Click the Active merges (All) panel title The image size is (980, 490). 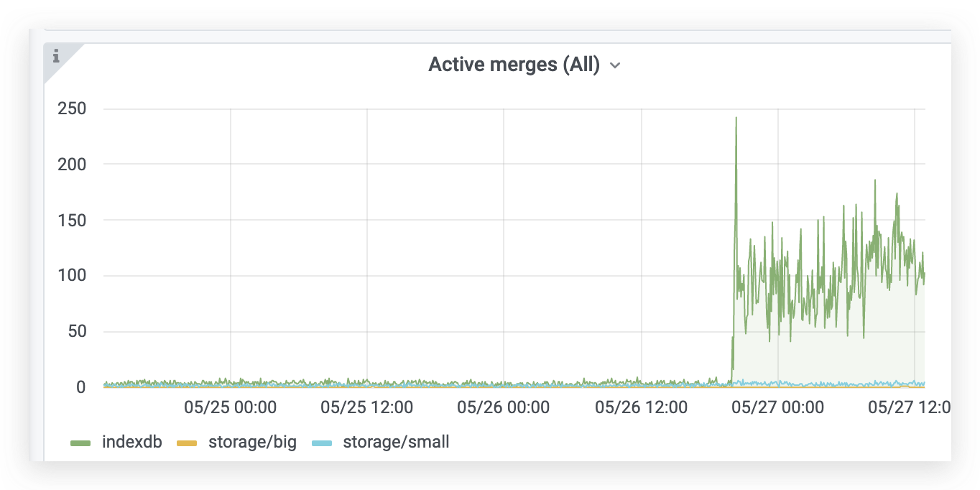point(514,64)
